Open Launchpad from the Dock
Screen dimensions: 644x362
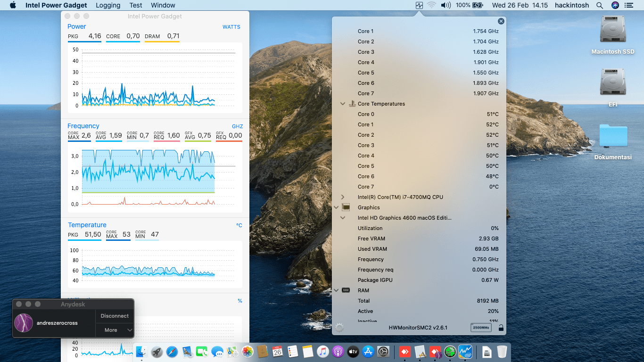[x=157, y=351]
